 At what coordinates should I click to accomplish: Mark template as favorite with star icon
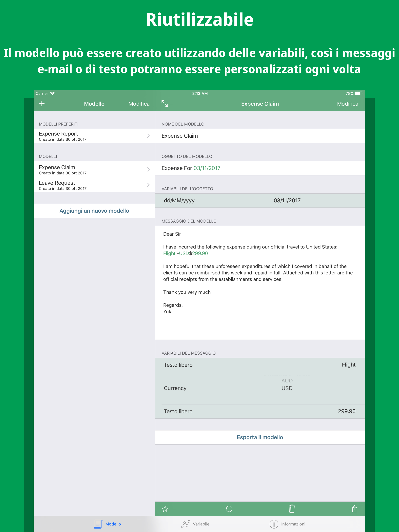[x=165, y=509]
